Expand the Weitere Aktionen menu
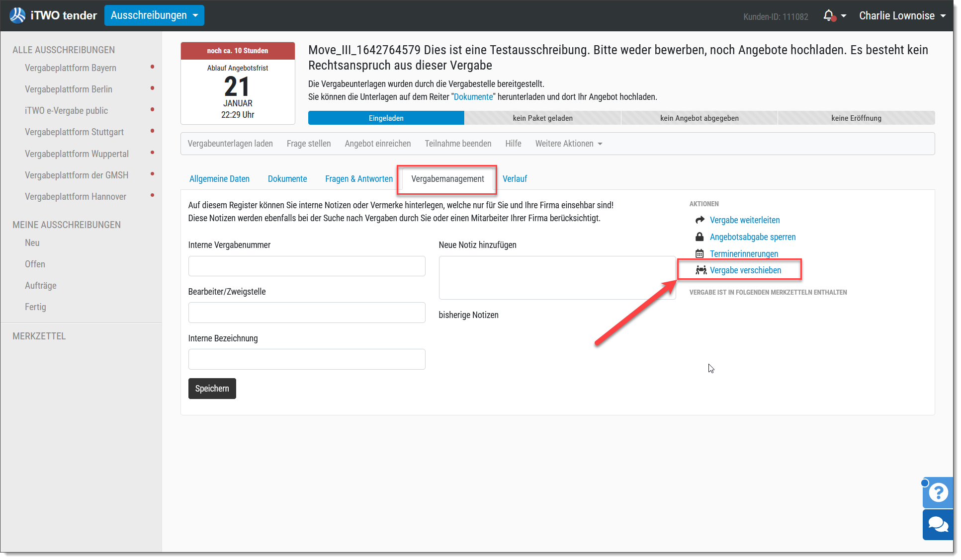The width and height of the screenshot is (961, 560). click(569, 144)
